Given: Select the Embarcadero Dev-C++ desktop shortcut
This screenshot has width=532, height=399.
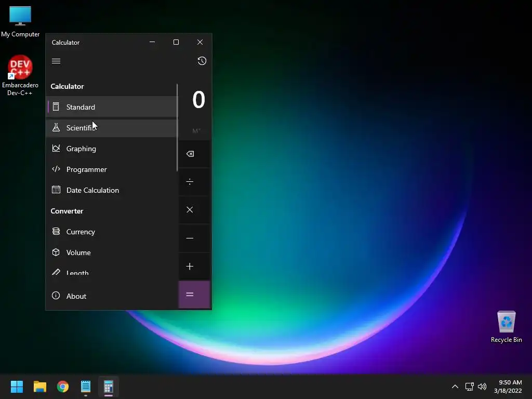Looking at the screenshot, I should pyautogui.click(x=20, y=75).
